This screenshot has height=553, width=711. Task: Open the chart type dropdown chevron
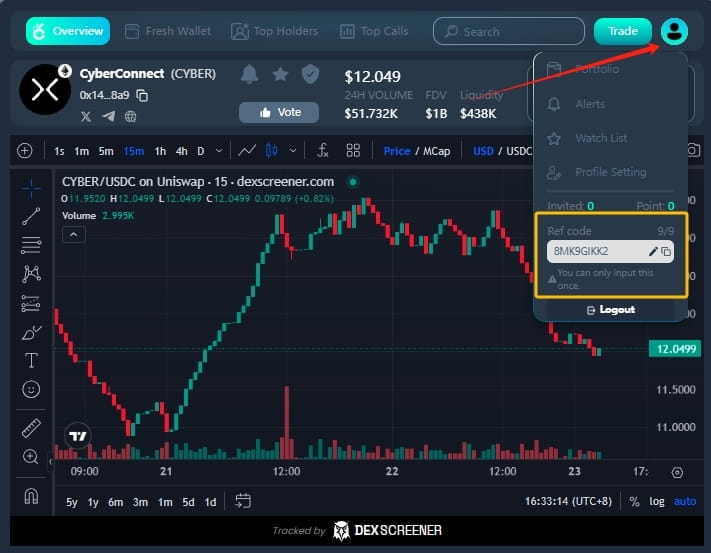click(293, 150)
